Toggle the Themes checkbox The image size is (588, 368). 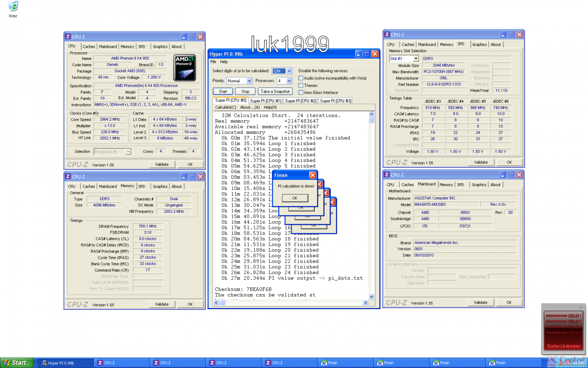301,85
